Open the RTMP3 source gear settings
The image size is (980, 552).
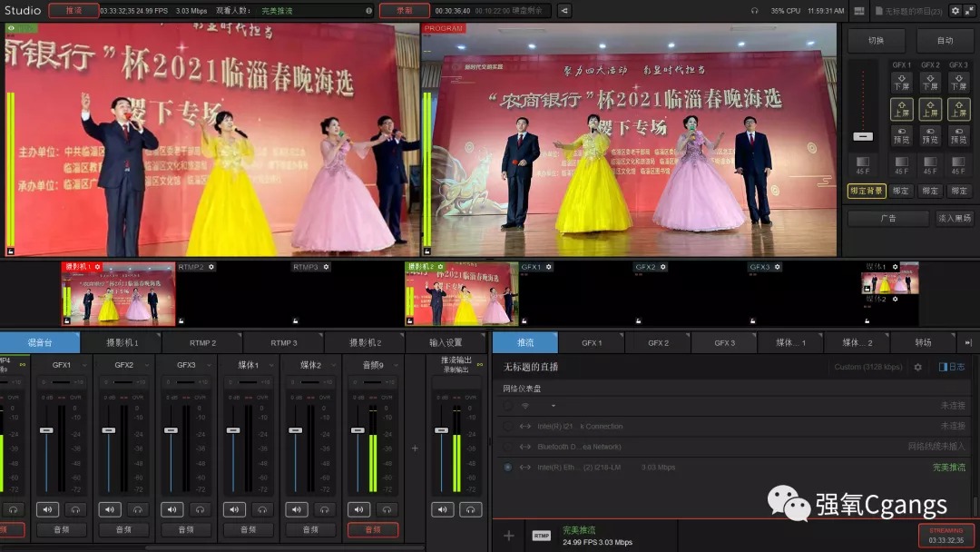[327, 267]
